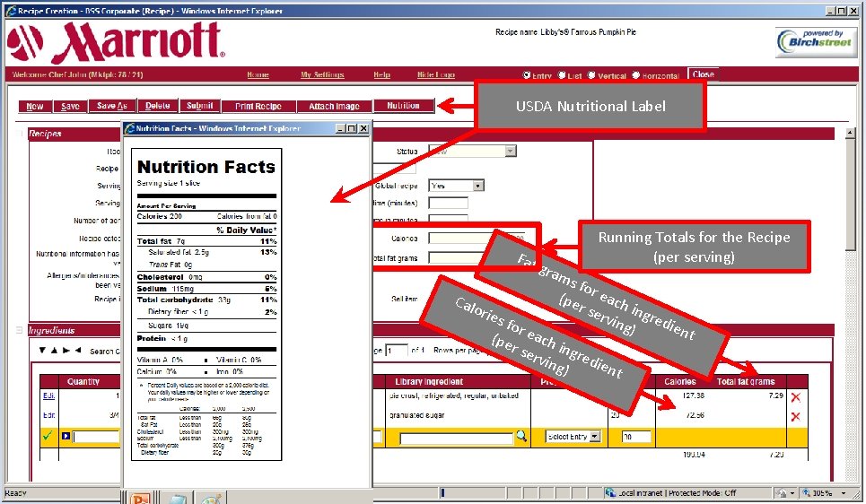Open the Select Entry dropdown
866x504 pixels.
pyautogui.click(x=573, y=437)
